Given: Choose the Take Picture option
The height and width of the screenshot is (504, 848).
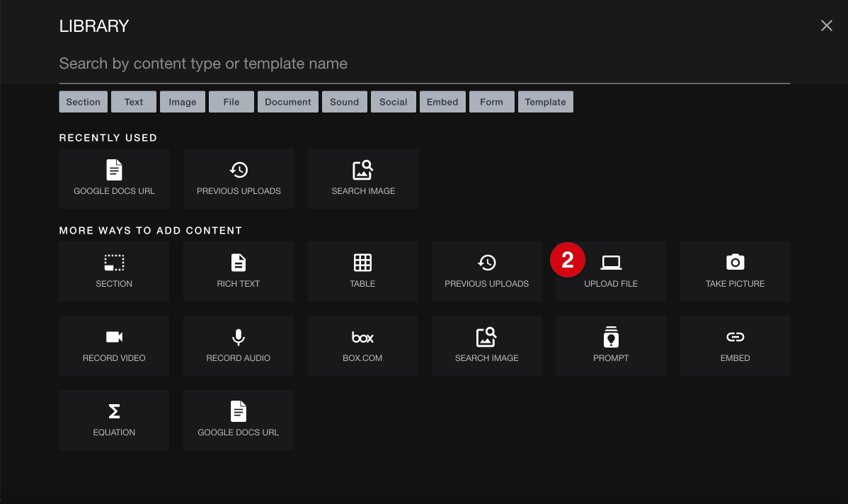Looking at the screenshot, I should pos(735,272).
